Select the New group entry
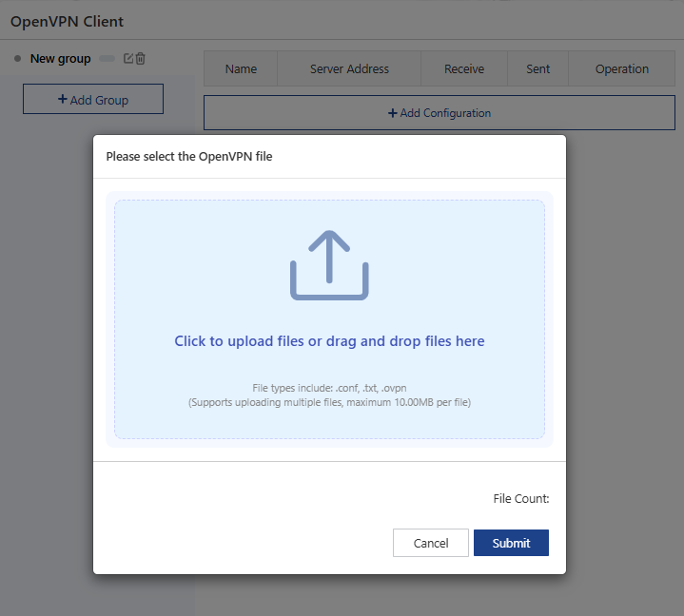This screenshot has width=684, height=616. coord(60,59)
